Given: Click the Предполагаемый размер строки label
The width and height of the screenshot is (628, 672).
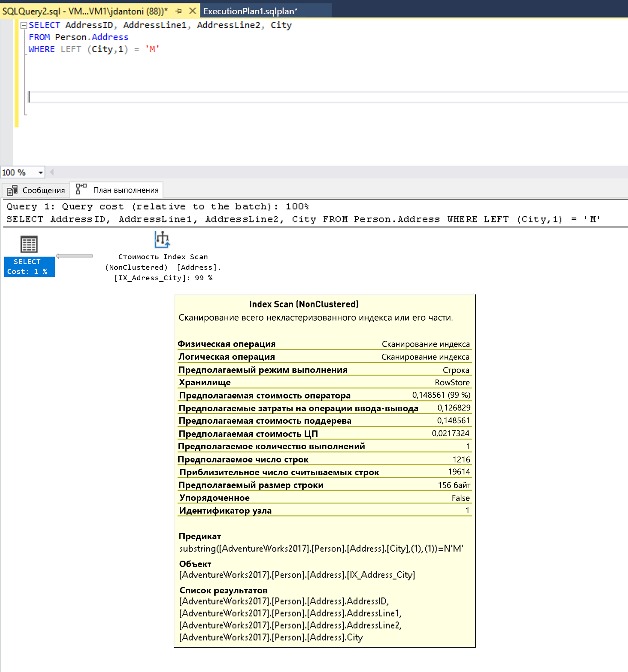Looking at the screenshot, I should pos(251,485).
